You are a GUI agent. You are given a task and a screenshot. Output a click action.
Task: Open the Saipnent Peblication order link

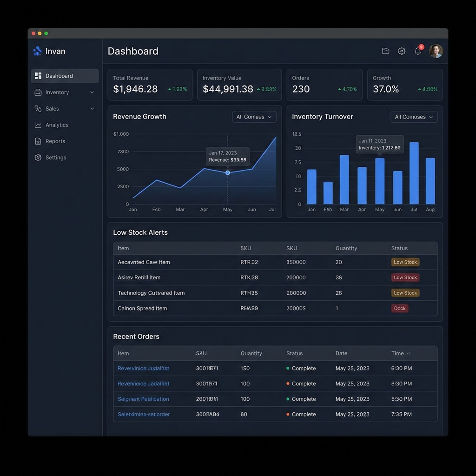coord(143,399)
